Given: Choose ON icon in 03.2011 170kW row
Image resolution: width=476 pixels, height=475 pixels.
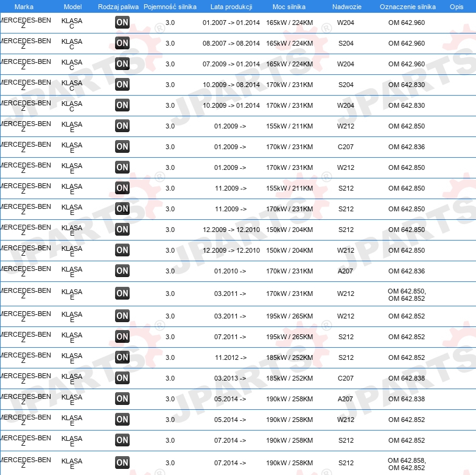Looking at the screenshot, I should click(x=122, y=293).
